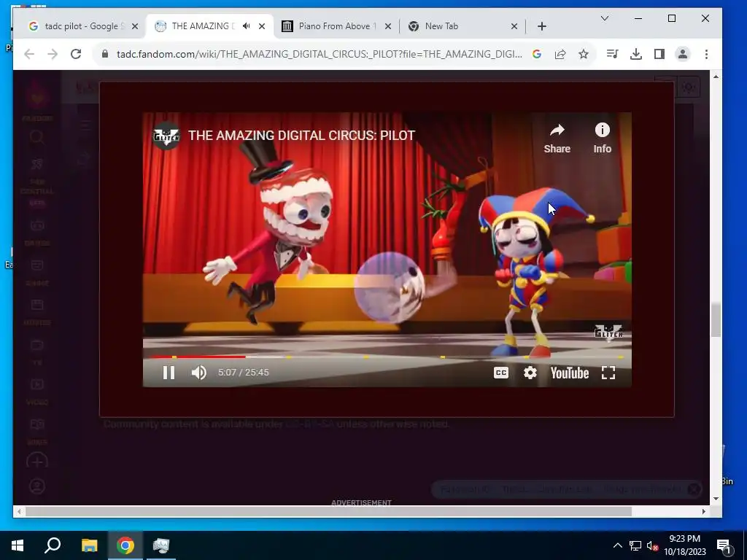
Task: Click the Google icon in address bar
Action: click(x=537, y=54)
